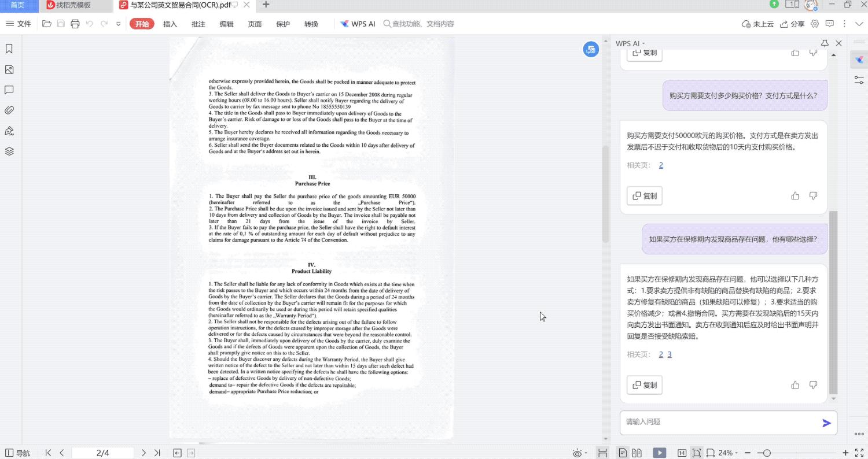This screenshot has height=459, width=868.
Task: Click the fullscreen icon in the status bar
Action: 858,453
